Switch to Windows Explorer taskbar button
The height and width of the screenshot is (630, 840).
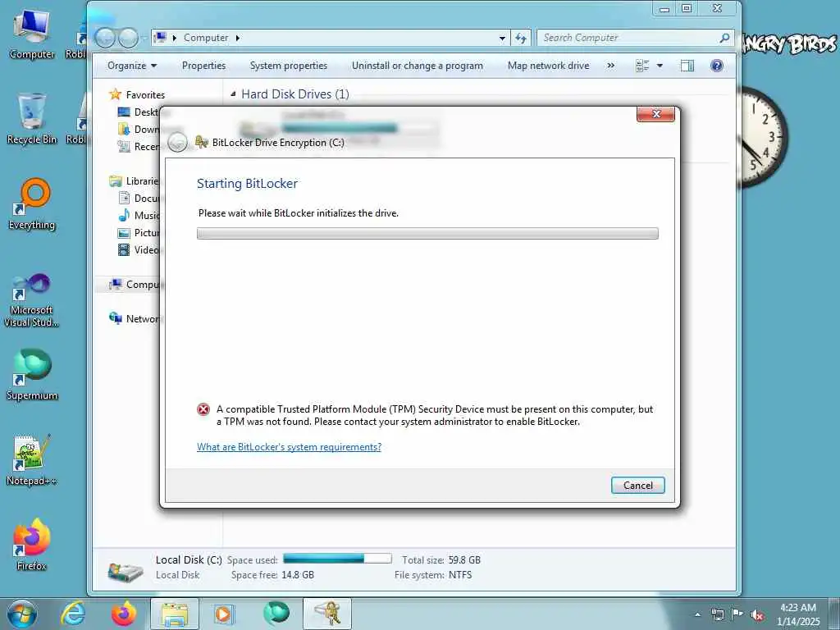pos(175,614)
